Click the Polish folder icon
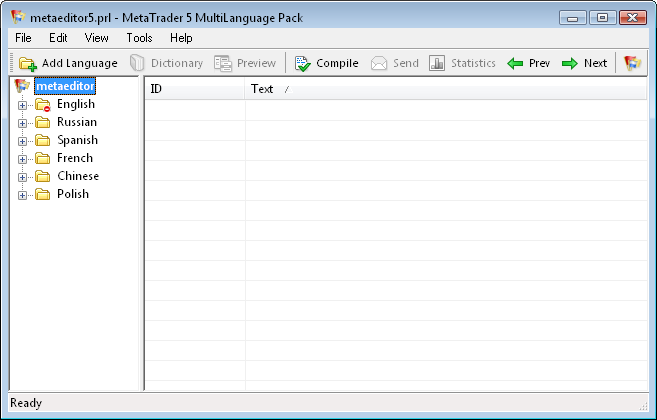Screen dimensions: 657x420 [43, 194]
